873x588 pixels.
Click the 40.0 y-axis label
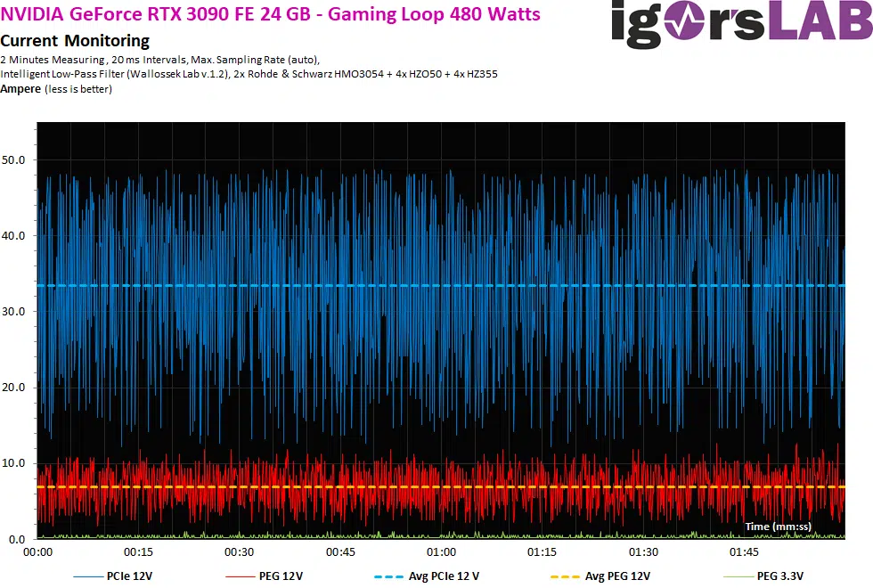[13, 236]
